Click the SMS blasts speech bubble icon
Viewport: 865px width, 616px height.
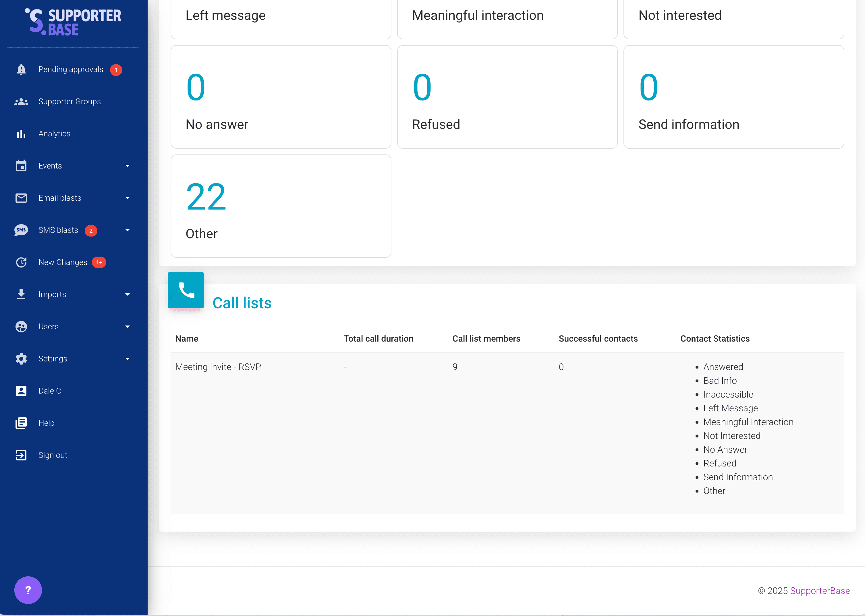21,230
